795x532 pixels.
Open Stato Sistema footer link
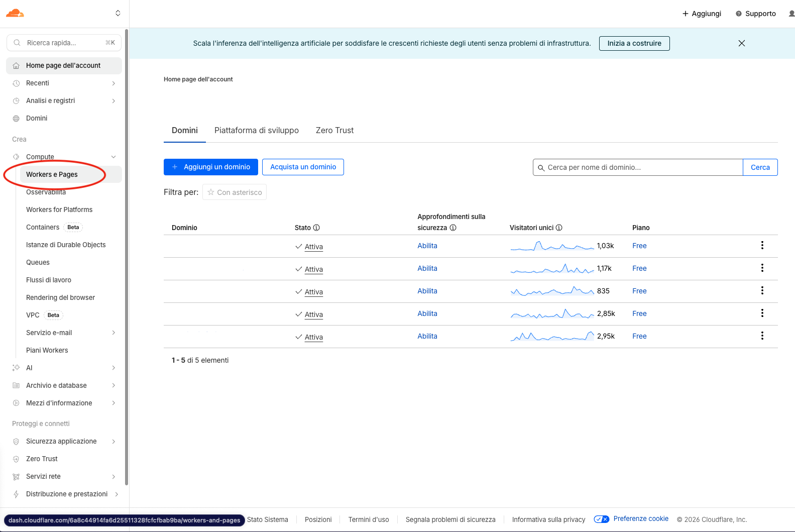pos(268,519)
